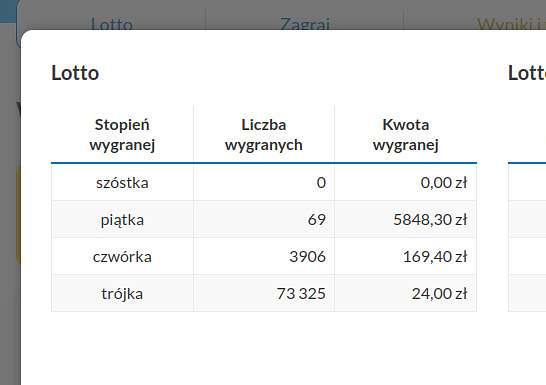Click the Lotto heading in the dialog
This screenshot has width=546, height=385.
pos(75,73)
